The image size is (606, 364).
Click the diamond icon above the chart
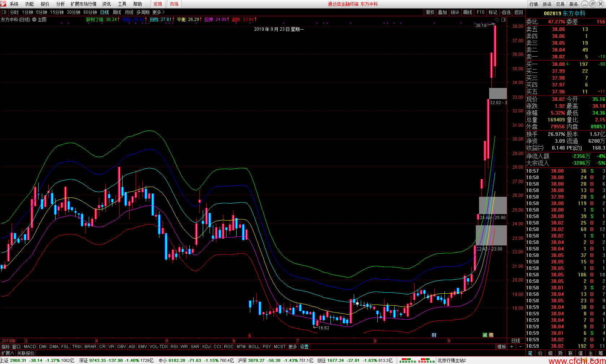[497, 19]
